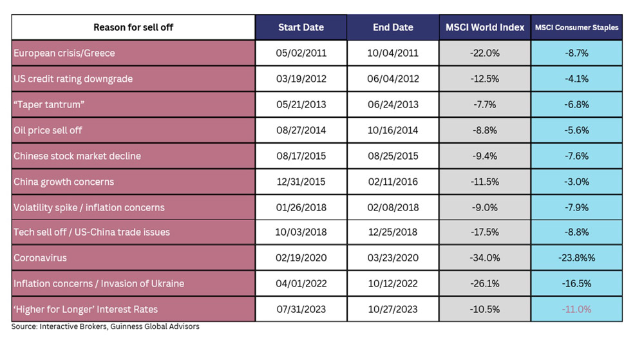Select the Start Date column header
The image size is (644, 338).
click(x=301, y=28)
